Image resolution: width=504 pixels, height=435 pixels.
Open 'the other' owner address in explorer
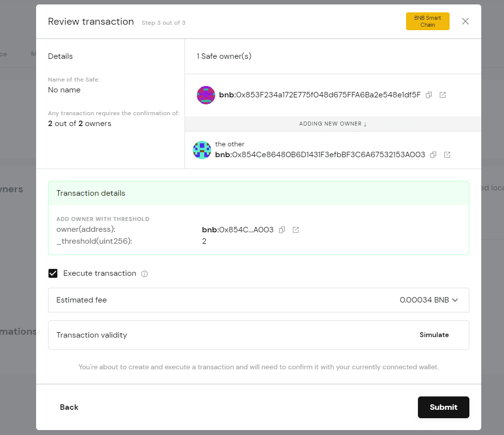pyautogui.click(x=447, y=155)
